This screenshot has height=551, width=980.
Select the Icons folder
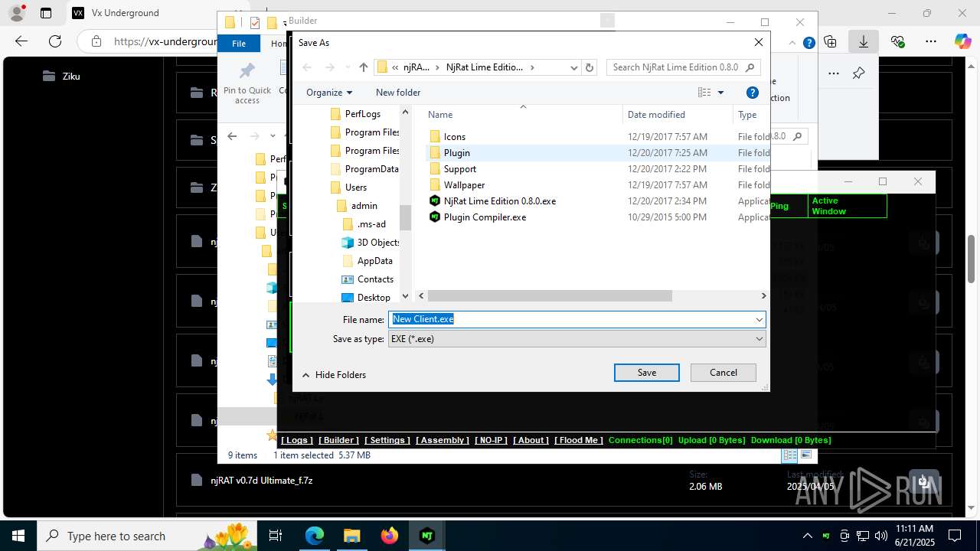tap(455, 136)
